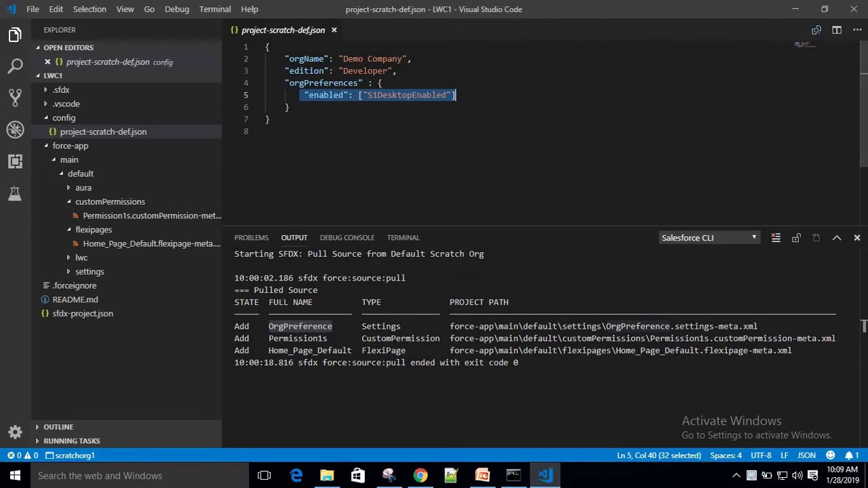Open the View menu
Screen dimensions: 868x488
point(125,9)
